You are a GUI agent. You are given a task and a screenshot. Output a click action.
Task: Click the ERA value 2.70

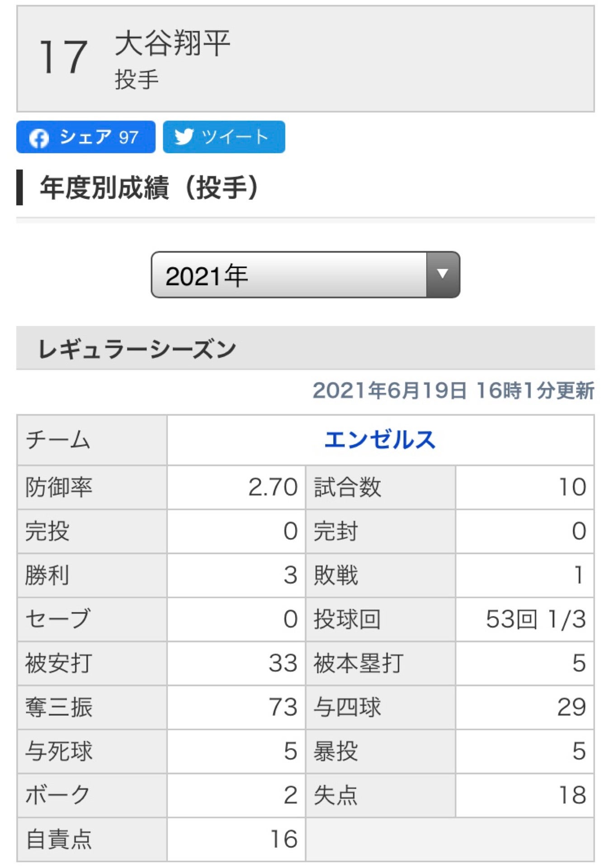(x=273, y=487)
